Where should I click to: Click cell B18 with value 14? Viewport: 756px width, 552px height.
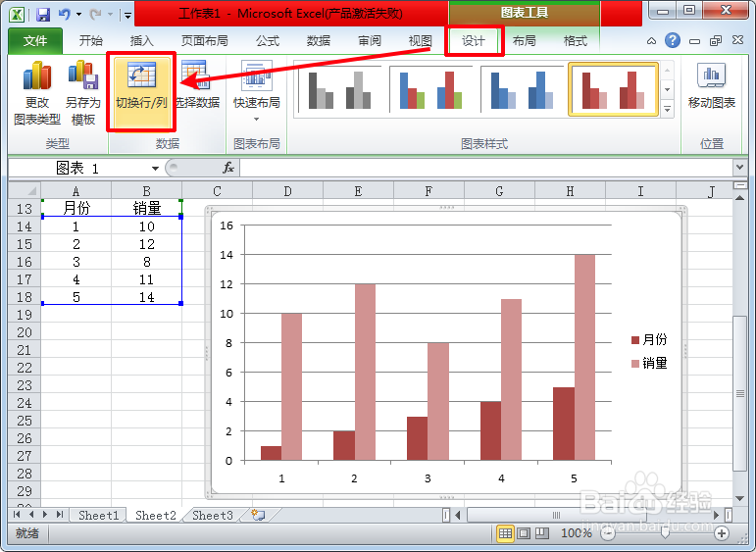pos(146,297)
